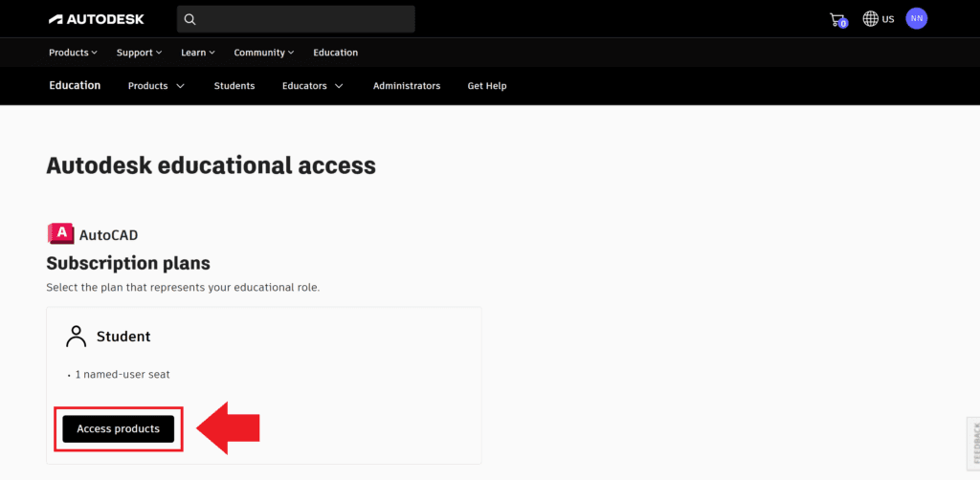This screenshot has height=480, width=980.
Task: Expand the Products dropdown in top nav
Action: (74, 53)
